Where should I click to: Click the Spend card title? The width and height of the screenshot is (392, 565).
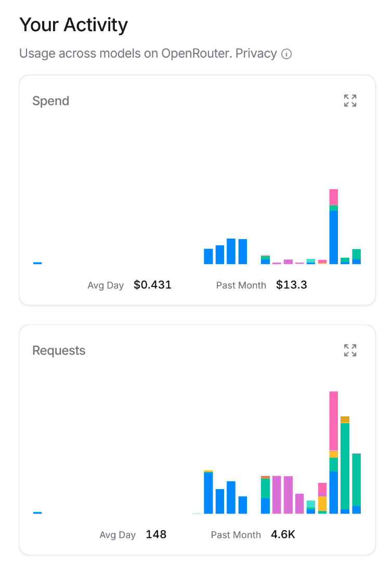51,101
